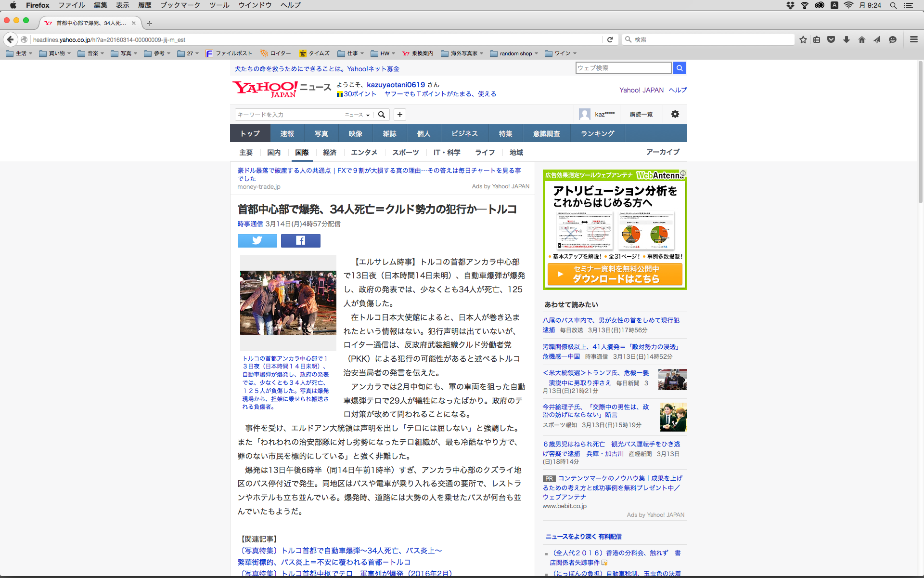Go to Firefox home page icon
Image resolution: width=924 pixels, height=578 pixels.
(x=861, y=39)
